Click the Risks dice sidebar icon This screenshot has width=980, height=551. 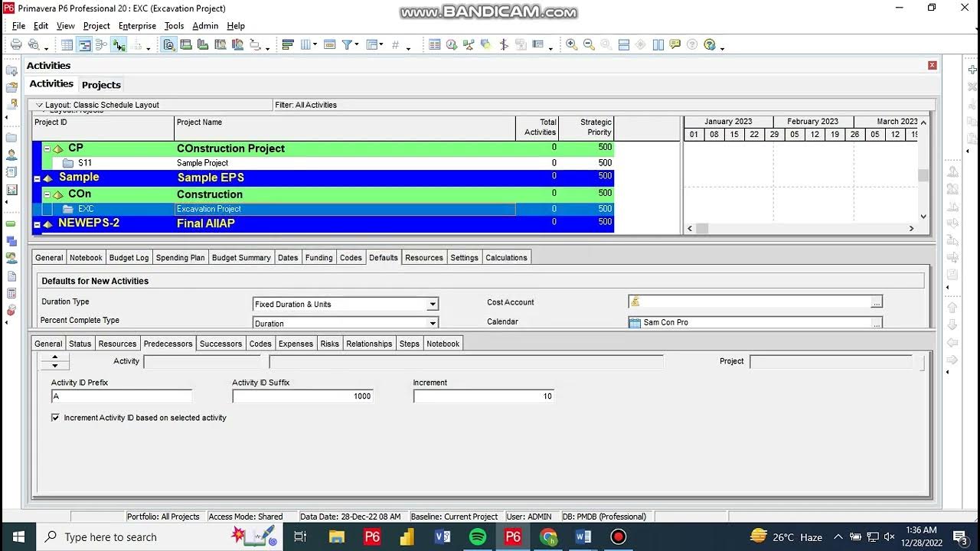coord(11,310)
